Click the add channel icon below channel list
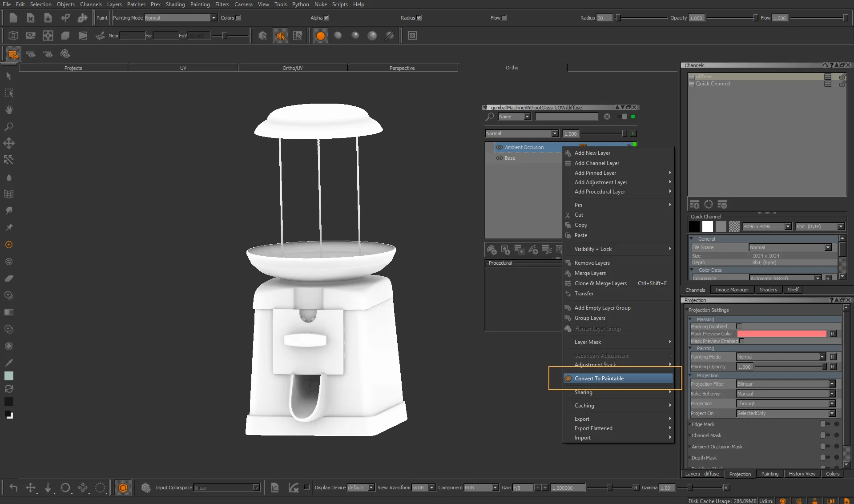The width and height of the screenshot is (854, 504). 694,205
